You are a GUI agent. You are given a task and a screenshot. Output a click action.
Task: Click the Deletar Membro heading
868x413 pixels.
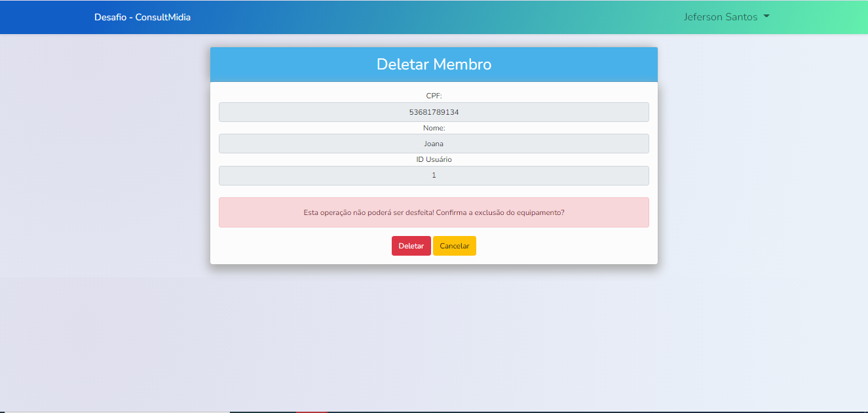[x=434, y=64]
